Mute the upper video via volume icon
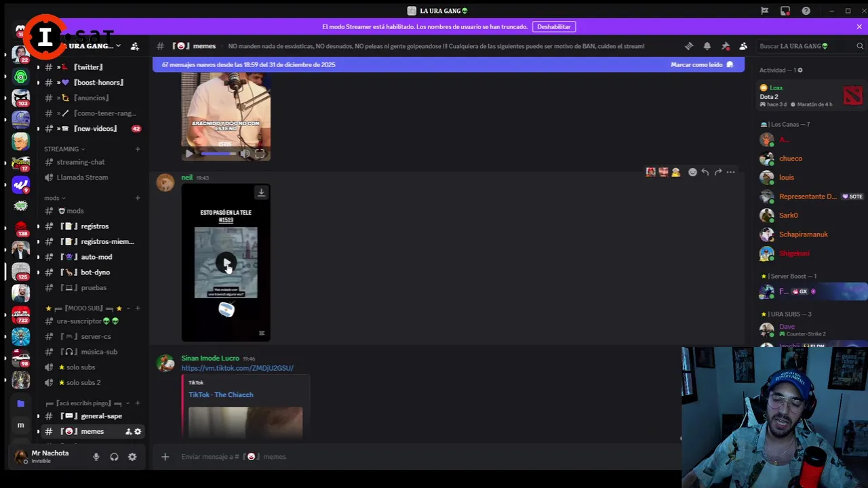868x488 pixels. (245, 154)
